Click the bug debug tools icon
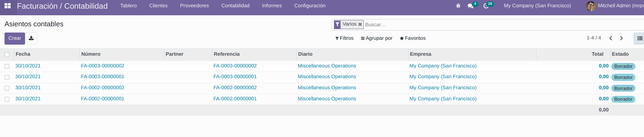This screenshot has height=137, width=644. pos(458,6)
